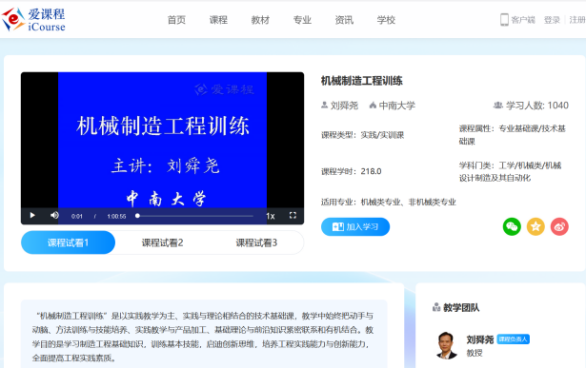Select 课程试看2 tab
Viewport: 586px width, 368px height.
coord(162,242)
